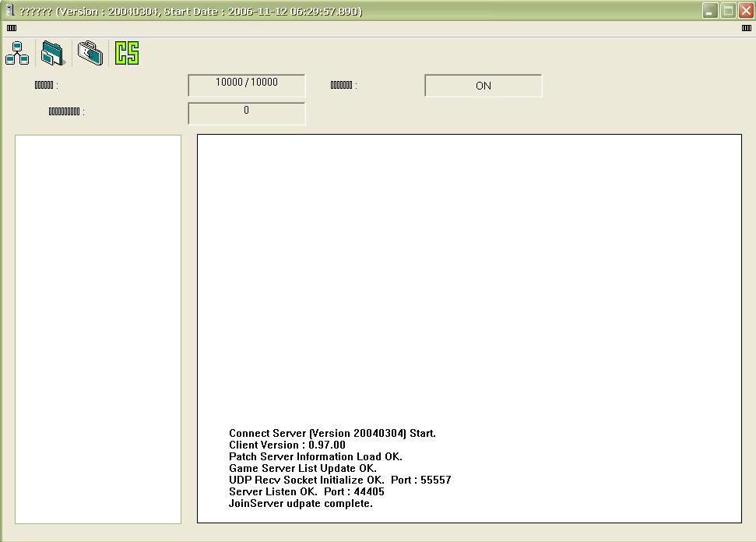Image resolution: width=756 pixels, height=542 pixels.
Task: Select the 'Server Listen OK. Port : 44405' line
Action: [x=306, y=492]
